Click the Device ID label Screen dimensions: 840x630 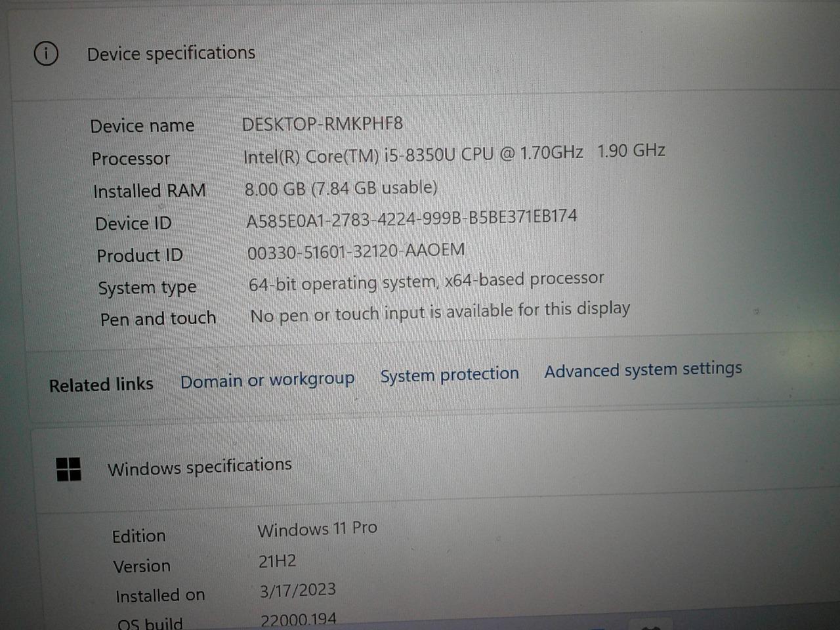pos(133,224)
